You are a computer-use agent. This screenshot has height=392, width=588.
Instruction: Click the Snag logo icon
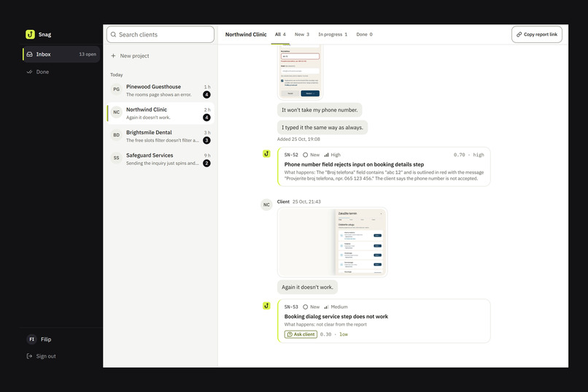pos(30,34)
